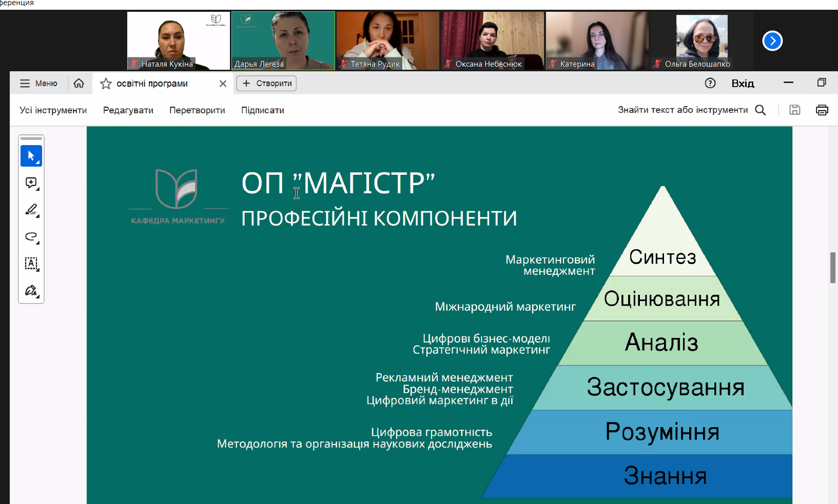The width and height of the screenshot is (838, 504).
Task: Click the Стратегічний маркетинг text
Action: pos(481,350)
